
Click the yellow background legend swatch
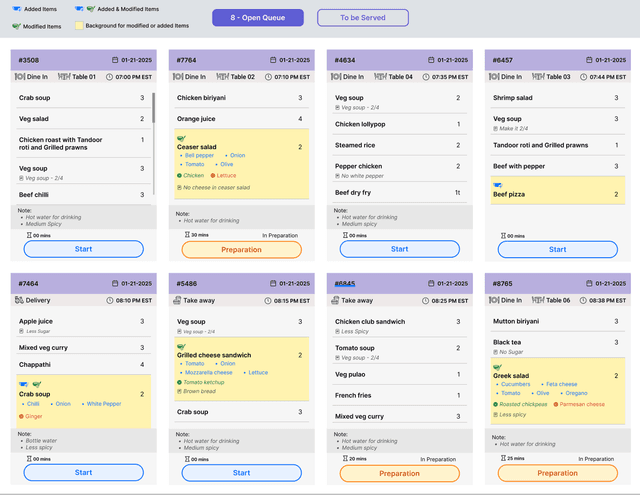click(x=78, y=24)
